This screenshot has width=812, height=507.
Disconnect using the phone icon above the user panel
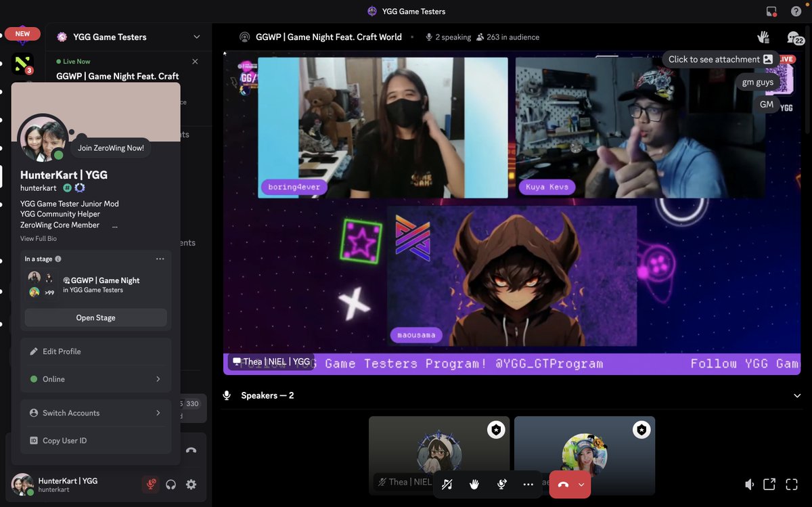tap(191, 450)
